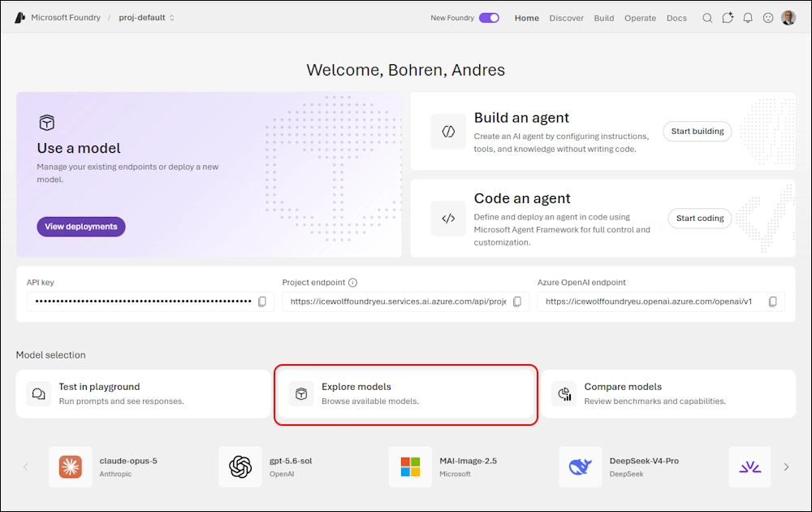Open the Build tab

pos(604,18)
